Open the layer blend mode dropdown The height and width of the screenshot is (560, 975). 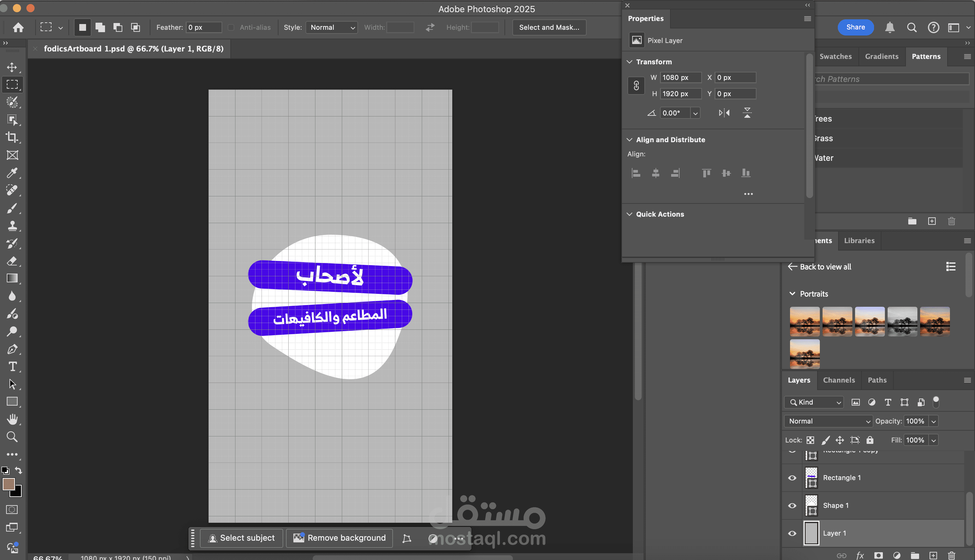pyautogui.click(x=828, y=421)
